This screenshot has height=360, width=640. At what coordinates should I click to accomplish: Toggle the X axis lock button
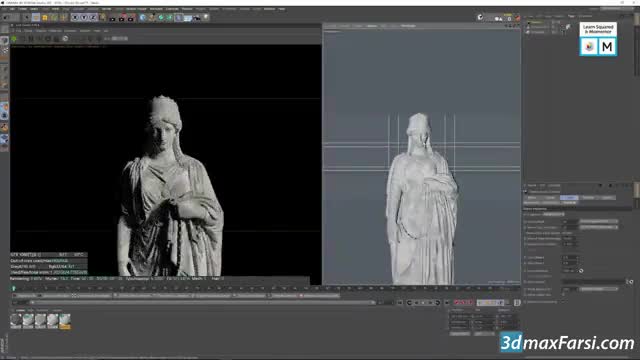[x=75, y=18]
